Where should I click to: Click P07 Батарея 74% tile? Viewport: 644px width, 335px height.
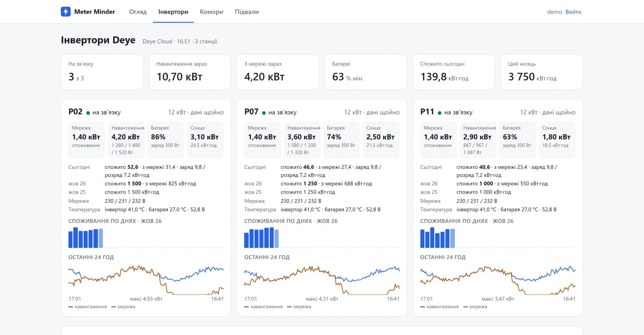[342, 140]
